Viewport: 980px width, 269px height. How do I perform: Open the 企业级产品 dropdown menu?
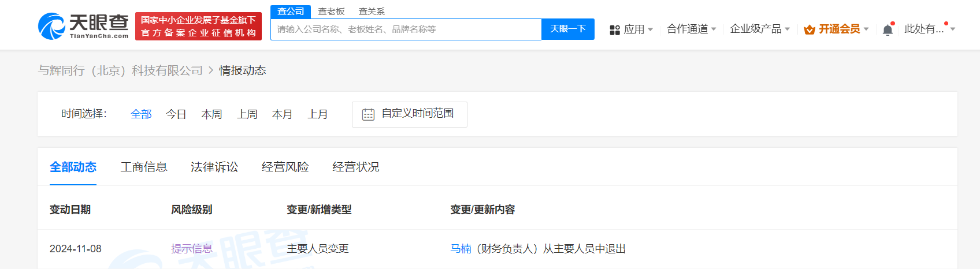[x=759, y=29]
